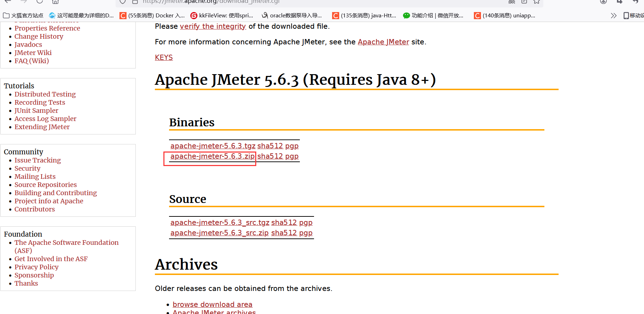Open Security link under Community

click(27, 168)
